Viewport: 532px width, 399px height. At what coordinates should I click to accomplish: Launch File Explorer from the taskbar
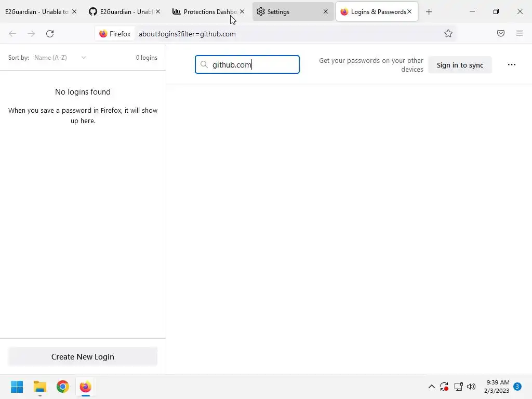40,387
